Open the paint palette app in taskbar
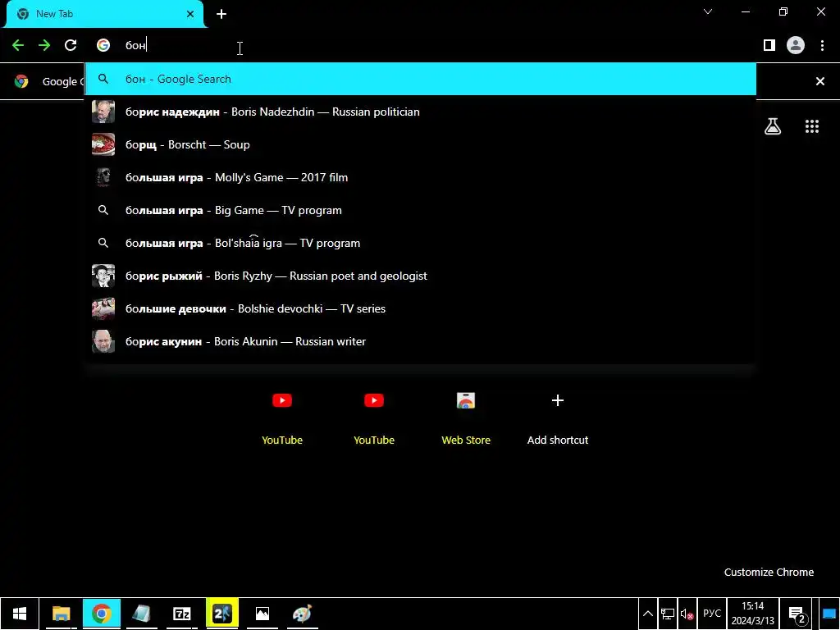 tap(303, 614)
